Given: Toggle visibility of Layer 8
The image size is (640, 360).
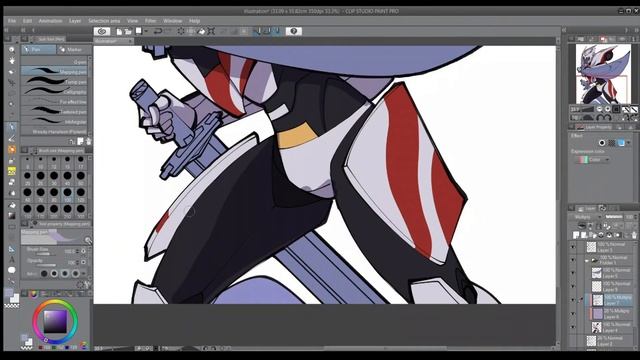Looking at the screenshot, I should coord(573,313).
